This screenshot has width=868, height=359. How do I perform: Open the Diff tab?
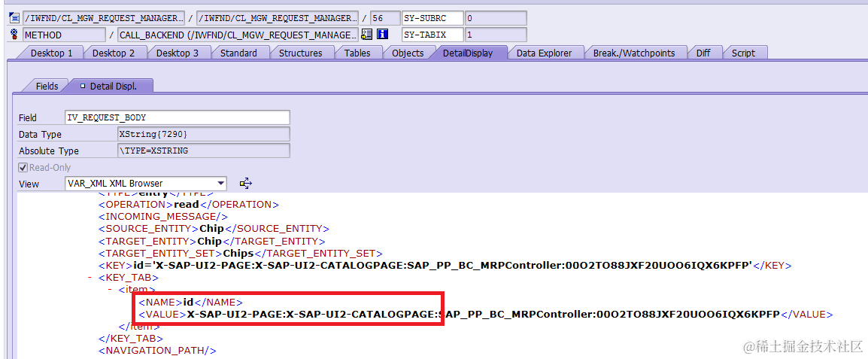click(703, 53)
